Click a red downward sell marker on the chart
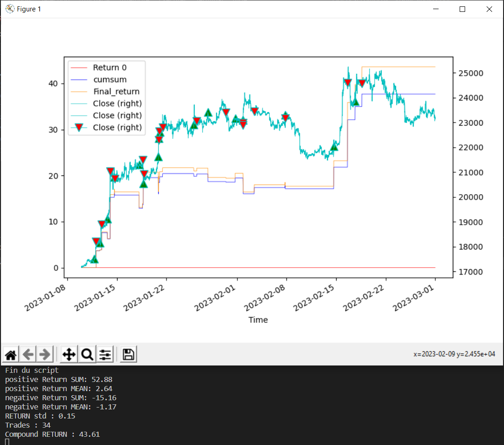This screenshot has width=504, height=445. point(226,111)
